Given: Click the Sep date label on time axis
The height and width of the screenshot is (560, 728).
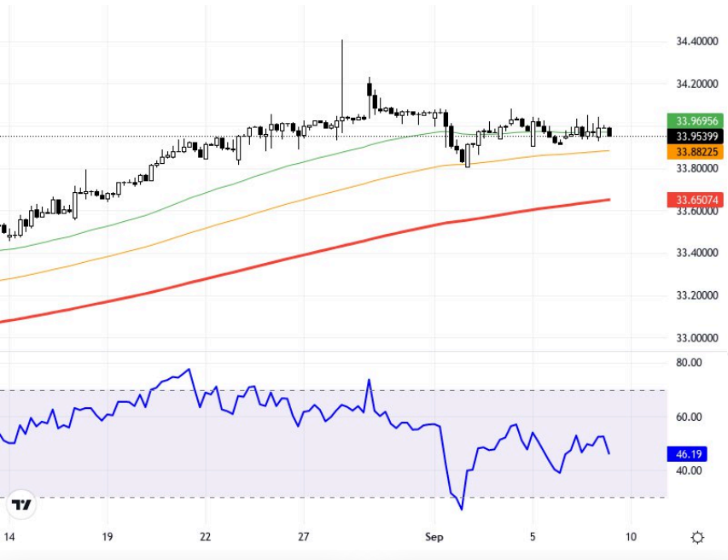Looking at the screenshot, I should 434,537.
